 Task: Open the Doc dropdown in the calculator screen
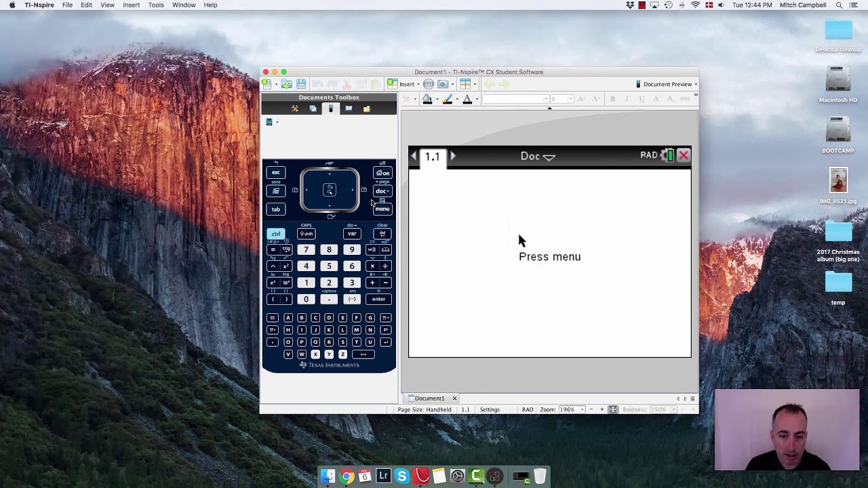coord(538,156)
